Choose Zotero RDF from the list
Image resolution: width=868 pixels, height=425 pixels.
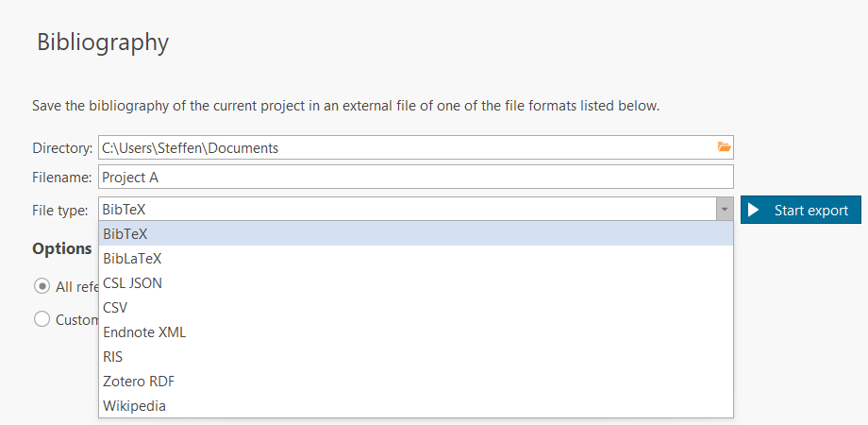415,381
